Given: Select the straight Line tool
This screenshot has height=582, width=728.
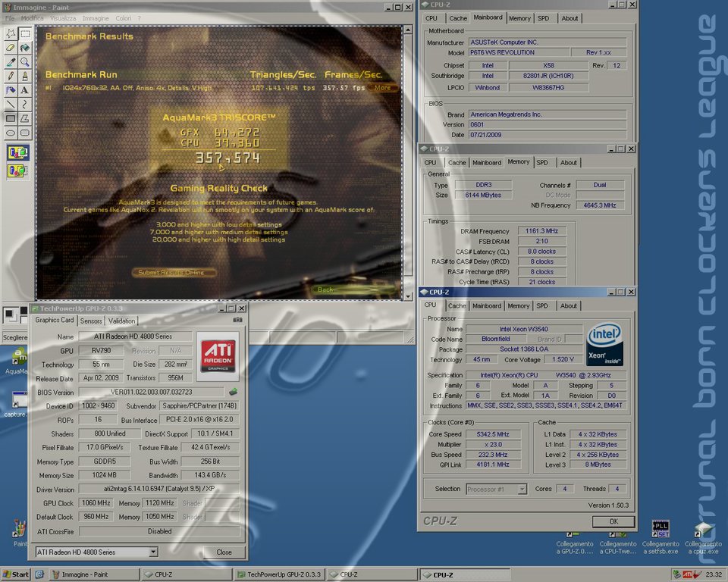Looking at the screenshot, I should tap(10, 105).
